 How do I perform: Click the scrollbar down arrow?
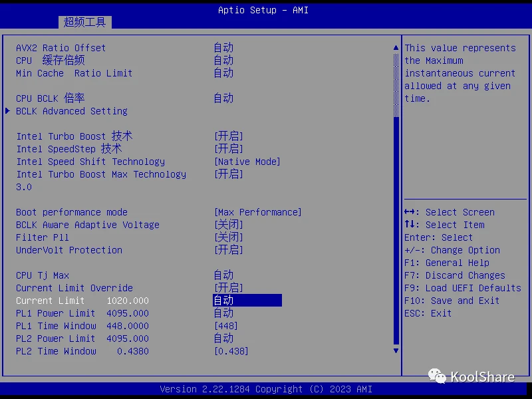(x=396, y=350)
